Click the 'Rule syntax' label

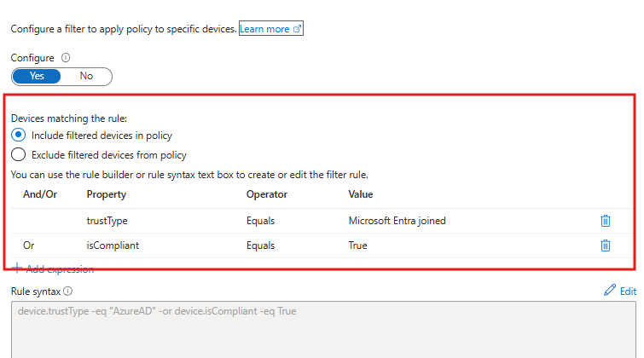36,292
